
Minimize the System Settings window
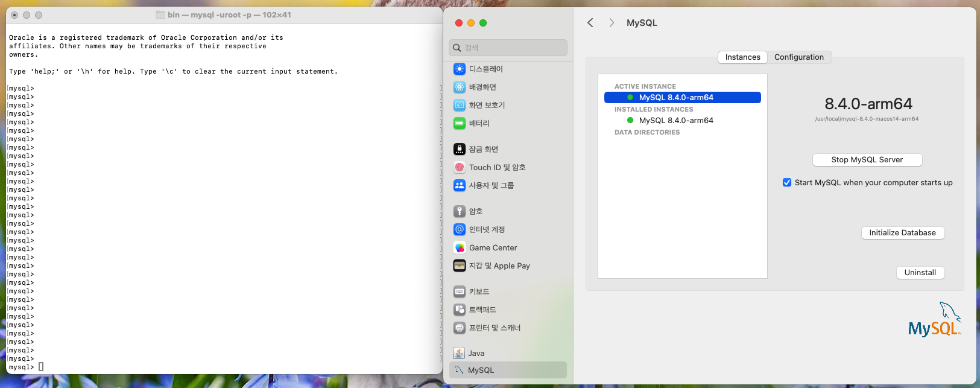tap(471, 23)
